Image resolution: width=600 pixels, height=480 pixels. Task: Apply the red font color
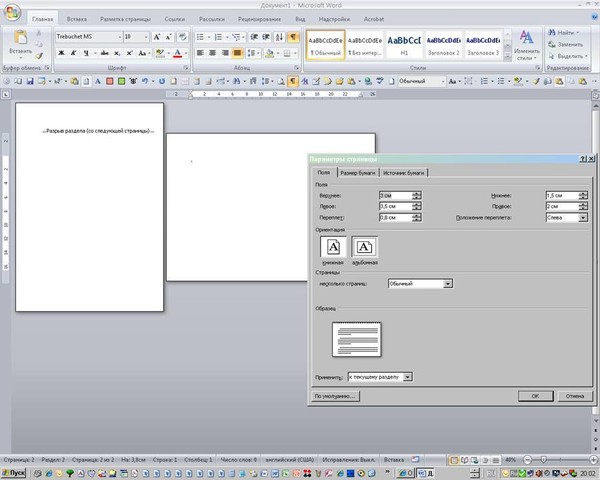click(x=177, y=53)
